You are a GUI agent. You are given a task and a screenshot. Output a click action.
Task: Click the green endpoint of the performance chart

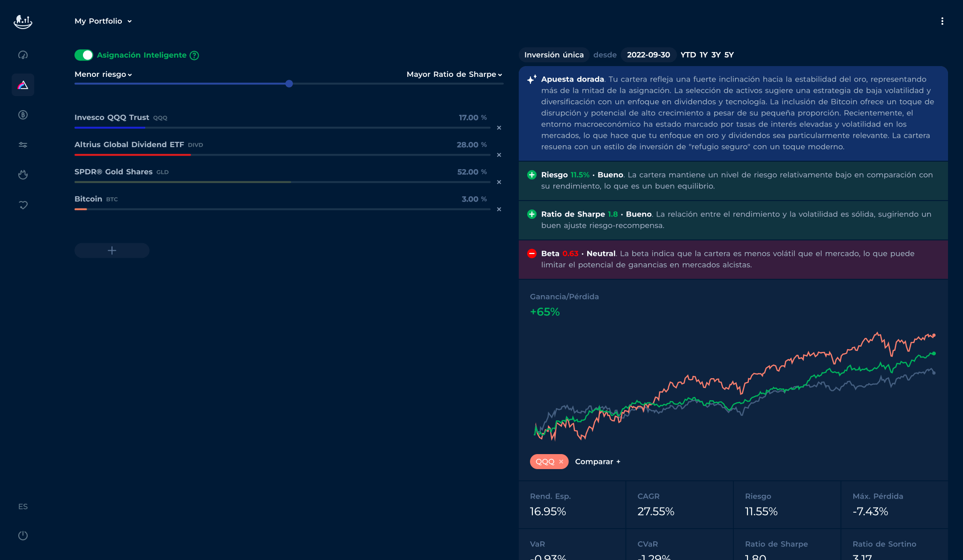point(934,354)
